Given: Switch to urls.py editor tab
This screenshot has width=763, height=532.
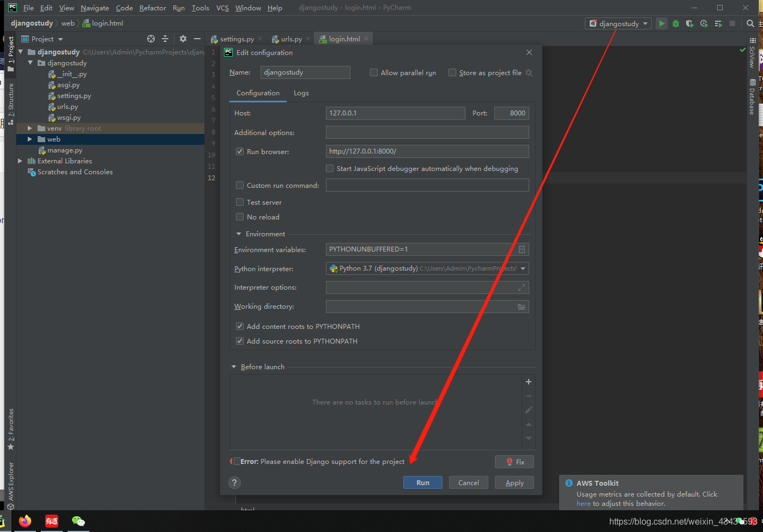Looking at the screenshot, I should 291,39.
